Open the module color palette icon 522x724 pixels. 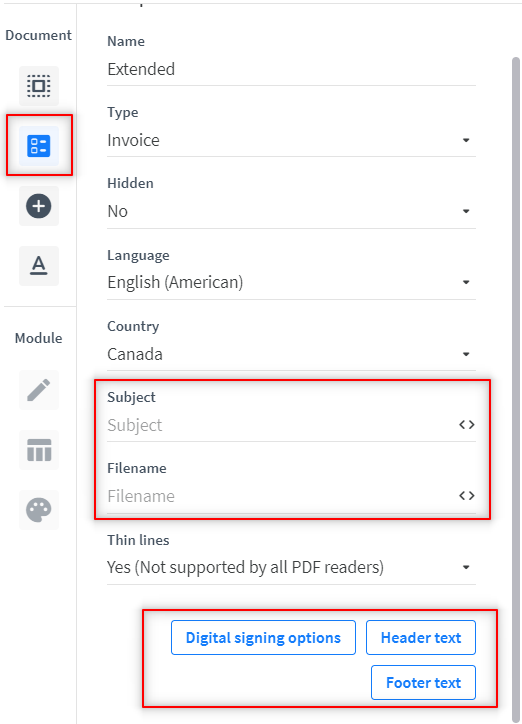click(x=39, y=510)
